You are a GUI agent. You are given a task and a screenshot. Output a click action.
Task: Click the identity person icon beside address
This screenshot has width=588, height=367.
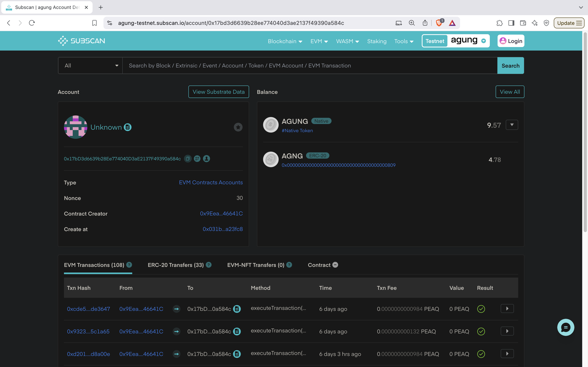coord(206,159)
